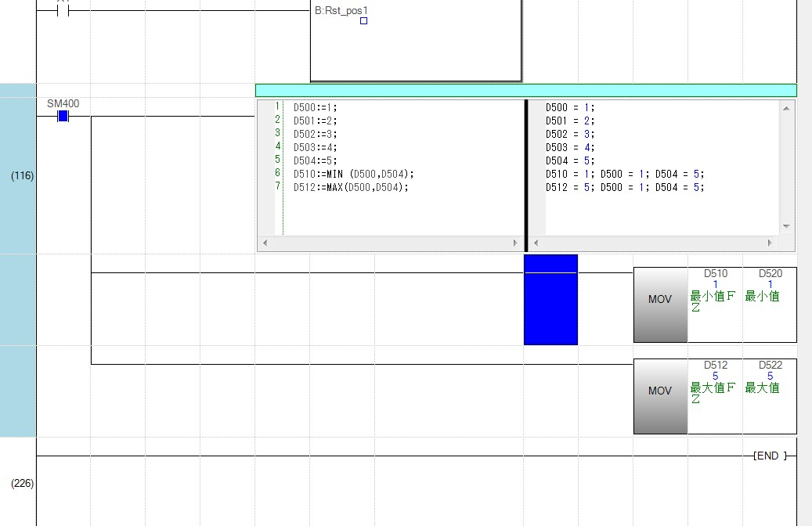Image resolution: width=812 pixels, height=526 pixels.
Task: Click the SM400 contact on the rung
Action: [x=63, y=117]
